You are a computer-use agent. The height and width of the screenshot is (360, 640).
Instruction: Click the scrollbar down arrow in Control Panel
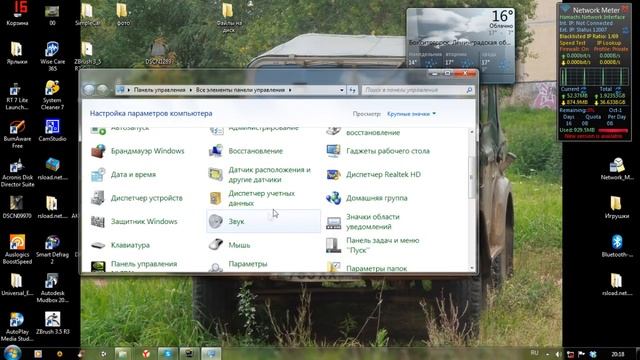coord(471,268)
